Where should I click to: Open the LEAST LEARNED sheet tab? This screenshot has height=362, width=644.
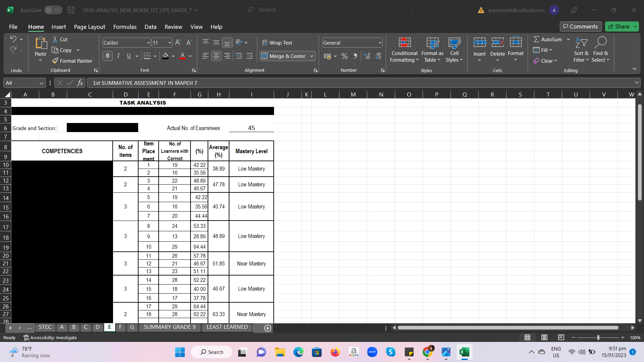[x=227, y=327]
